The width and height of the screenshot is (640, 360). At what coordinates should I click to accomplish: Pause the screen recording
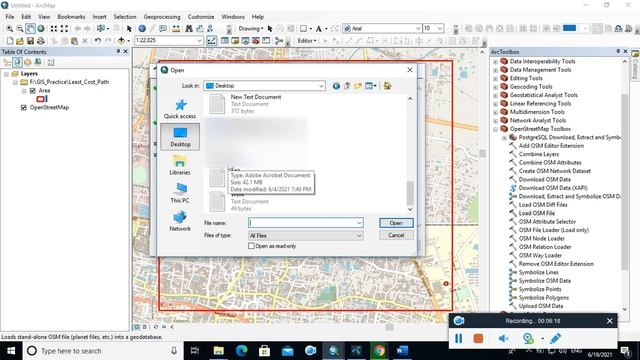click(x=458, y=338)
